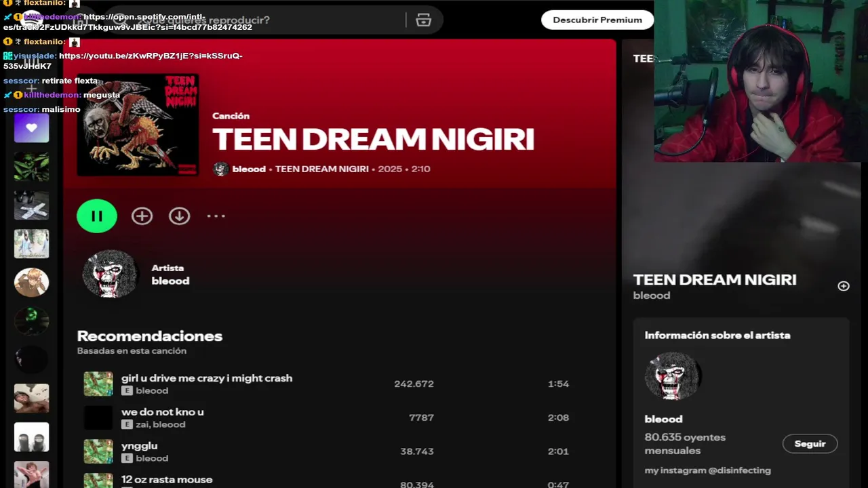Click the 2:01 duration value

(558, 451)
